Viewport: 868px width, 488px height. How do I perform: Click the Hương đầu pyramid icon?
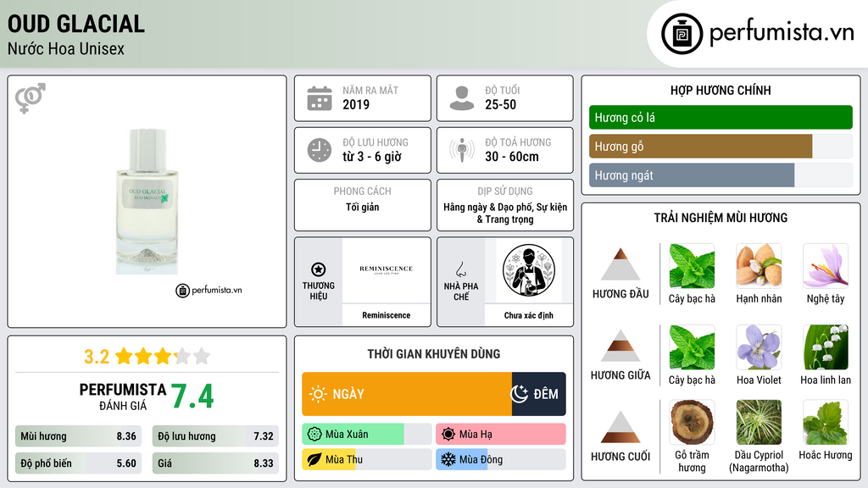(x=620, y=264)
